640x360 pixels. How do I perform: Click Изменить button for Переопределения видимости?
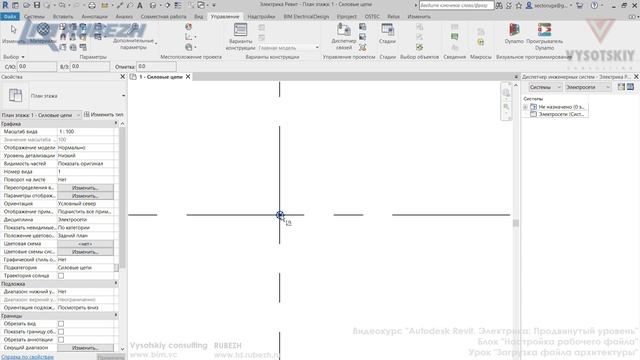(x=85, y=188)
